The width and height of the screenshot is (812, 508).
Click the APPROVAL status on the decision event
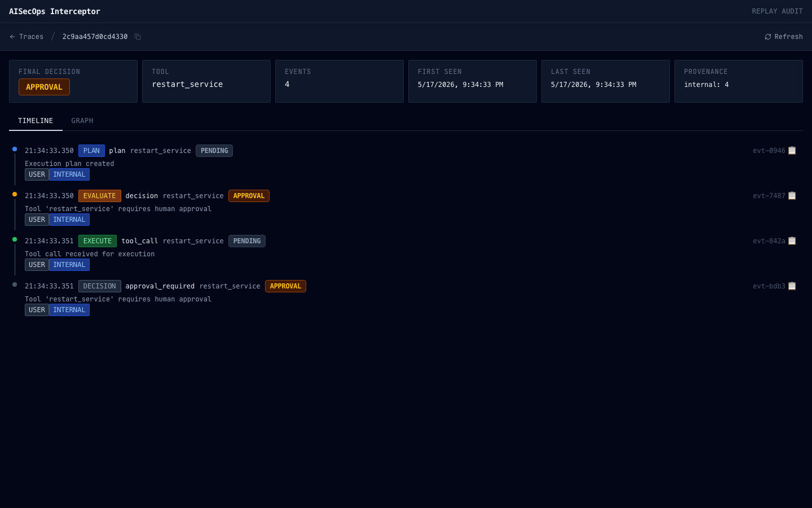[249, 196]
